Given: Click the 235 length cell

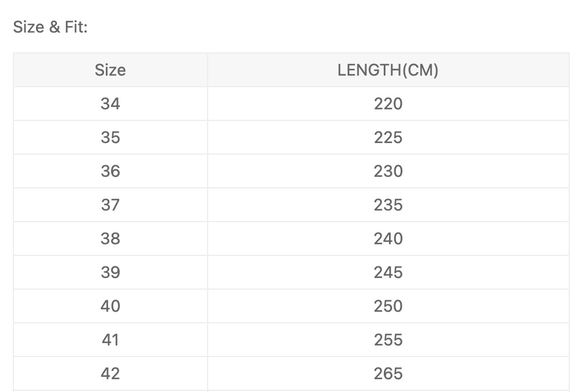Looking at the screenshot, I should coord(388,205).
